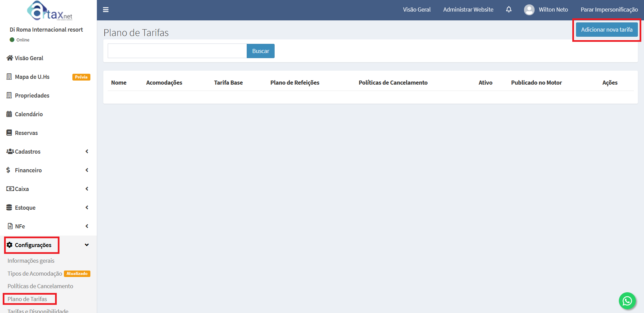Click the Mapa de U.Hs building icon
The width and height of the screenshot is (644, 313).
(9, 76)
